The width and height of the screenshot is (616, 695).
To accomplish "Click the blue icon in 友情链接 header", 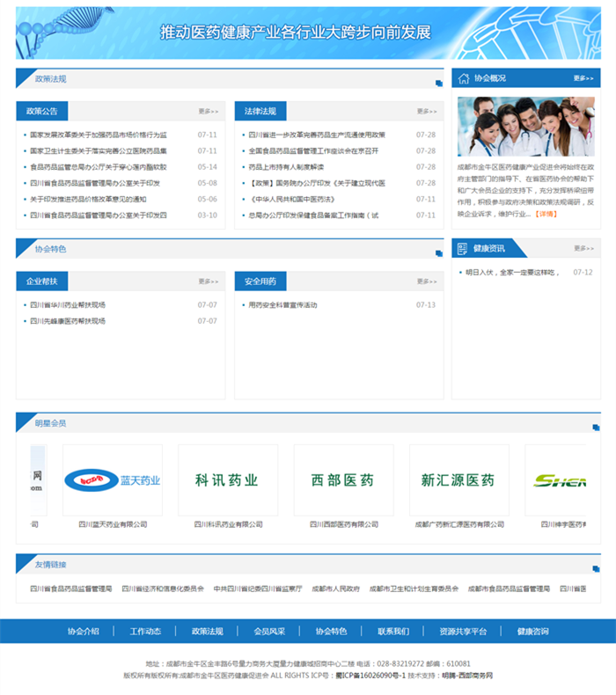I will coord(596,568).
